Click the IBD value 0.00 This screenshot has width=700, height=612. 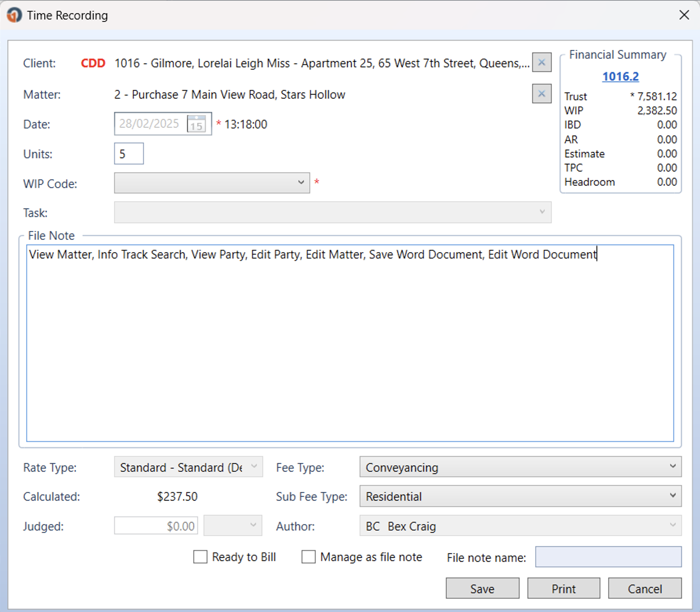667,125
